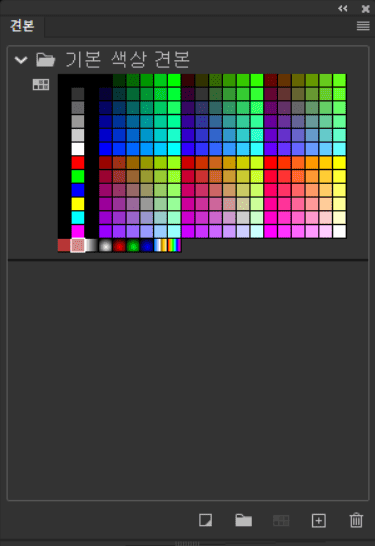
Task: Click the set-selected-swatch icon in bottom bar
Action: 205,520
